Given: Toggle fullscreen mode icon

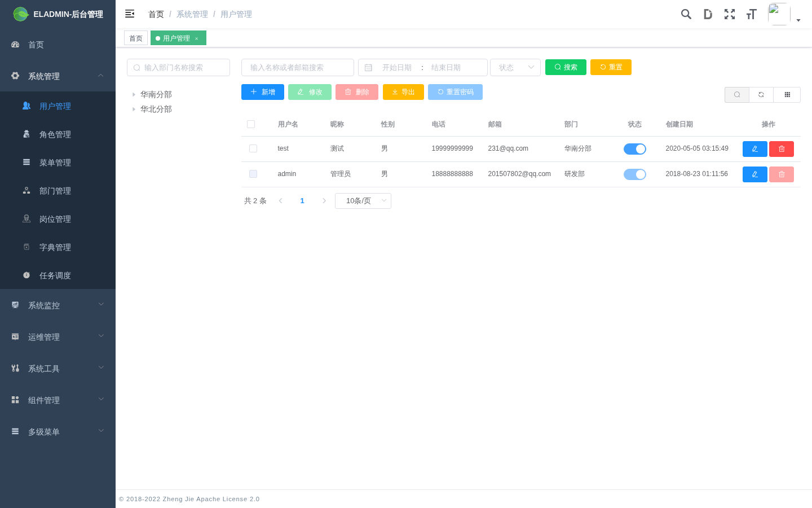Looking at the screenshot, I should 730,14.
